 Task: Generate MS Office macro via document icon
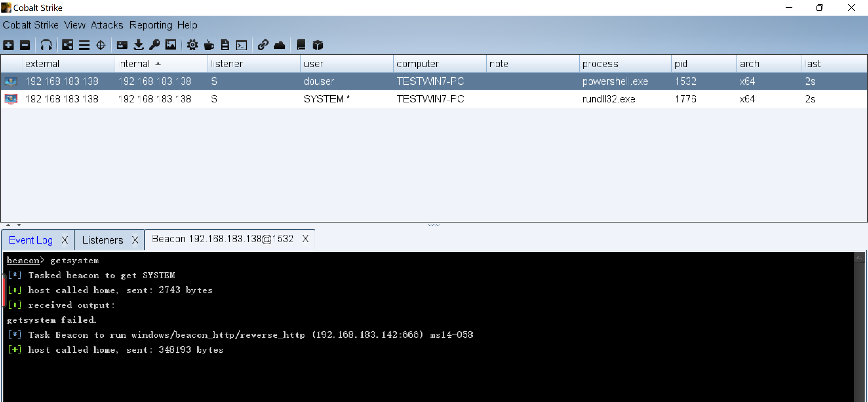pyautogui.click(x=225, y=45)
